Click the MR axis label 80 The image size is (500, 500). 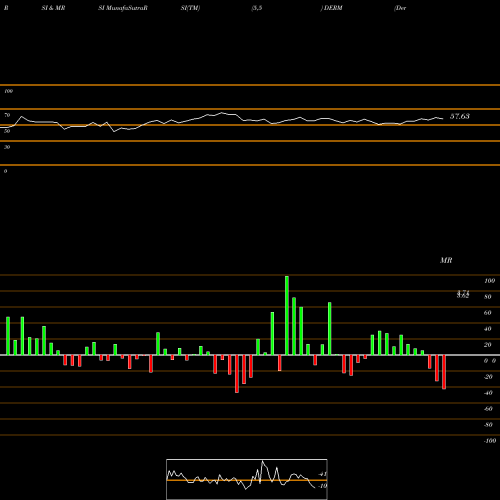click(x=488, y=297)
